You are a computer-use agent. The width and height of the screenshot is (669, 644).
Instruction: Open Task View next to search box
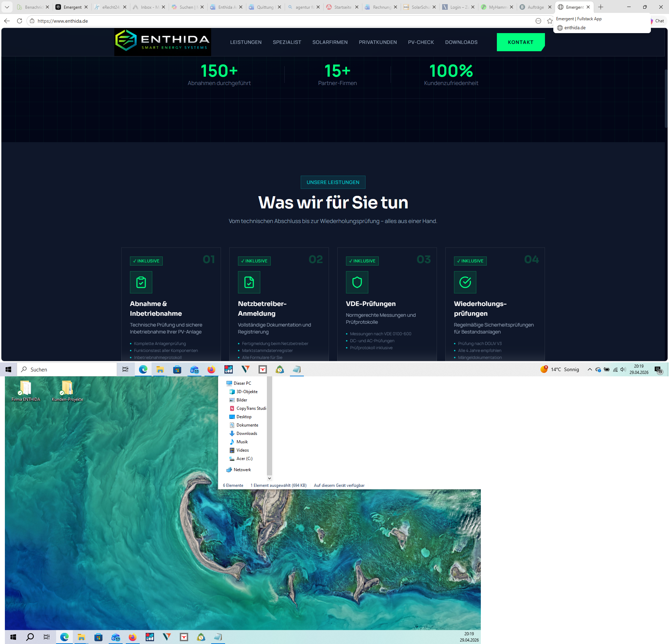pyautogui.click(x=125, y=369)
